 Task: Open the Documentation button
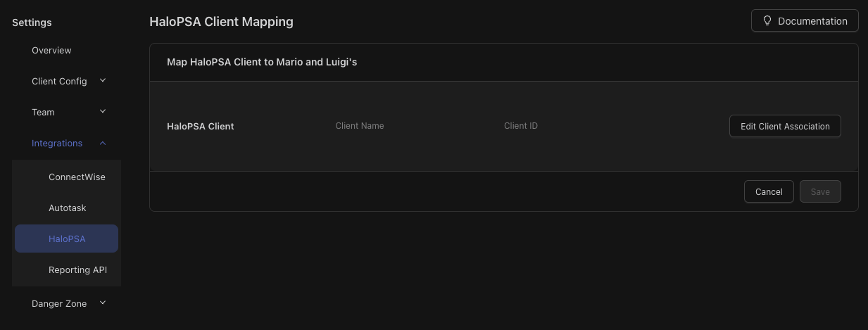805,21
